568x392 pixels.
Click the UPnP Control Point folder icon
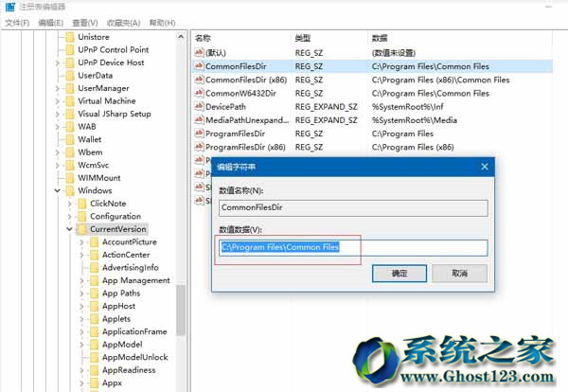[69, 49]
